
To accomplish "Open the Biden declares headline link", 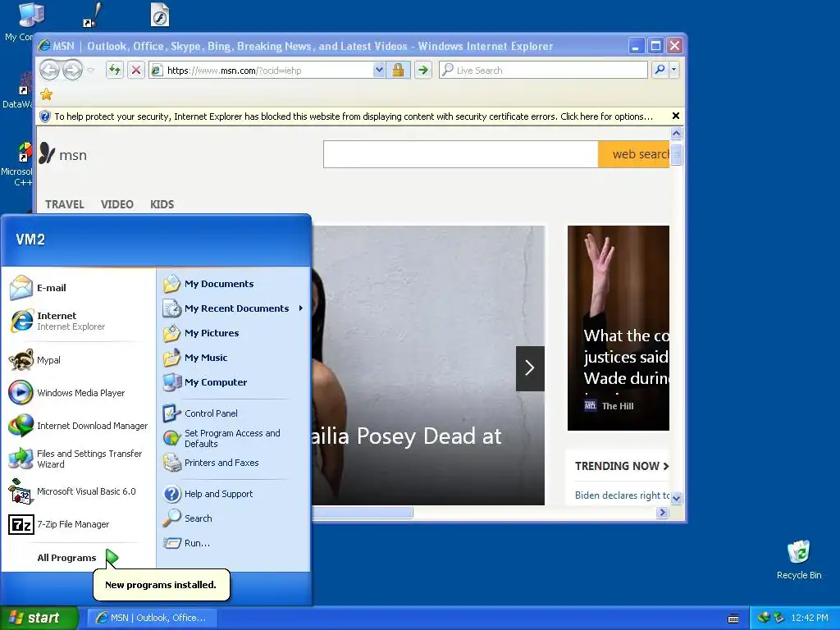I will (x=622, y=495).
